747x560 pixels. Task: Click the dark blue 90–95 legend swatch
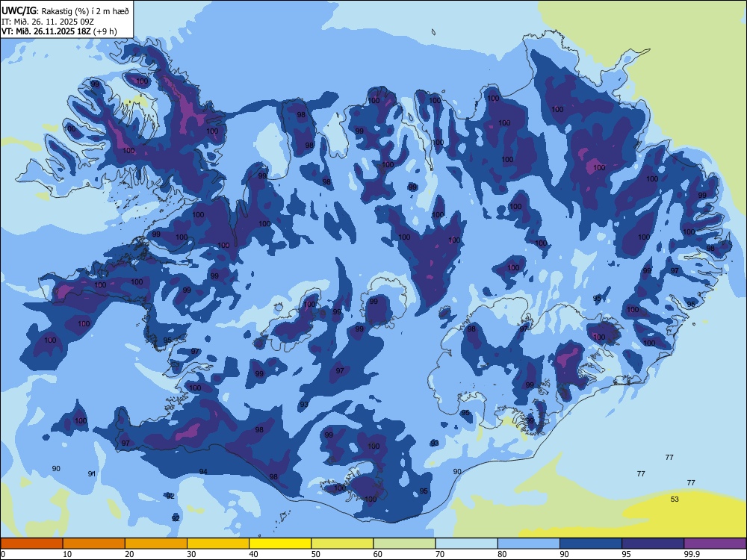(x=591, y=544)
